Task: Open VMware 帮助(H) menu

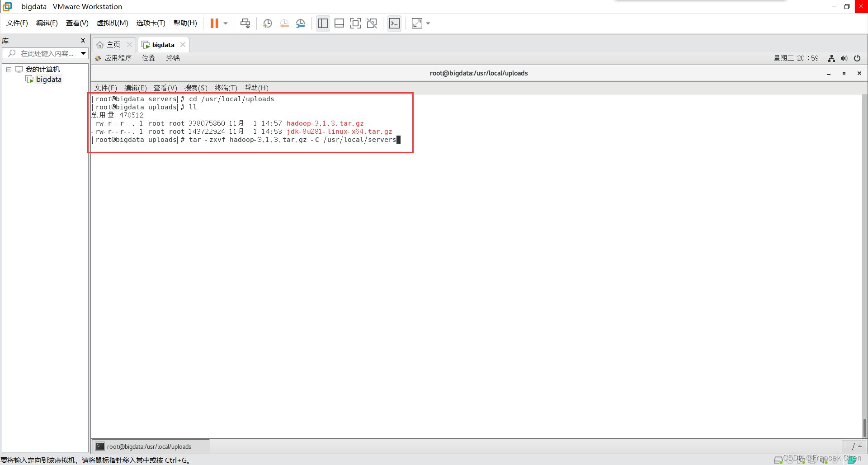Action: [185, 23]
